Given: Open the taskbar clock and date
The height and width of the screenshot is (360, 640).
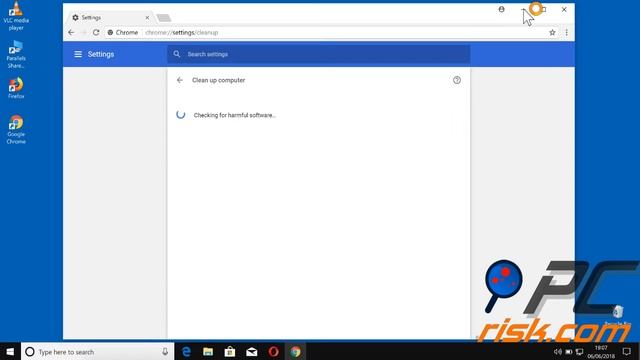Looking at the screenshot, I should pos(601,352).
